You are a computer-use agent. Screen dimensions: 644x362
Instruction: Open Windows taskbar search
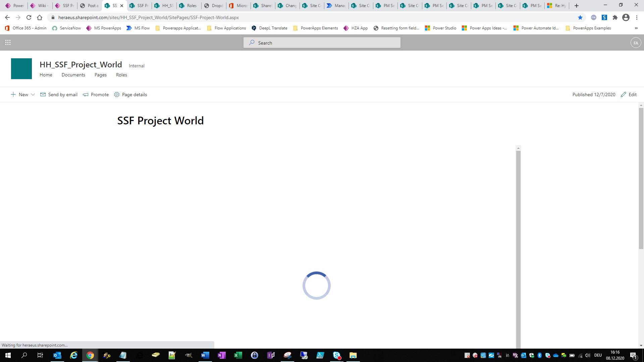tap(24, 355)
